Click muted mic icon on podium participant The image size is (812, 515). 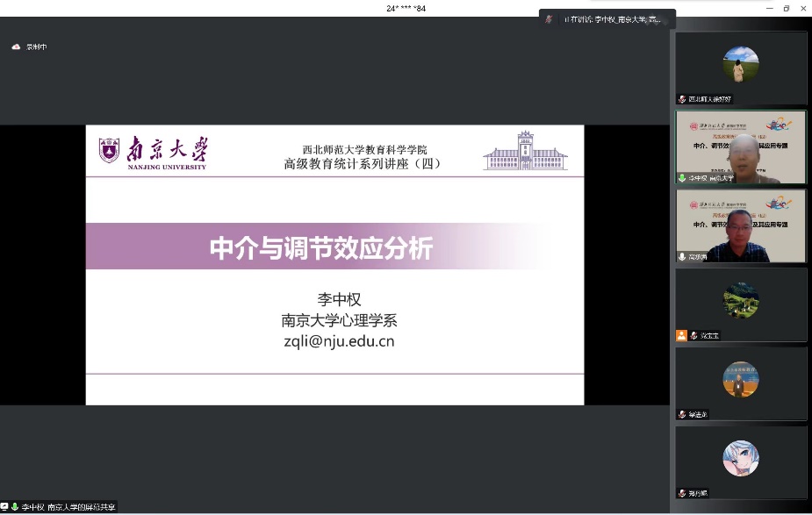point(681,414)
